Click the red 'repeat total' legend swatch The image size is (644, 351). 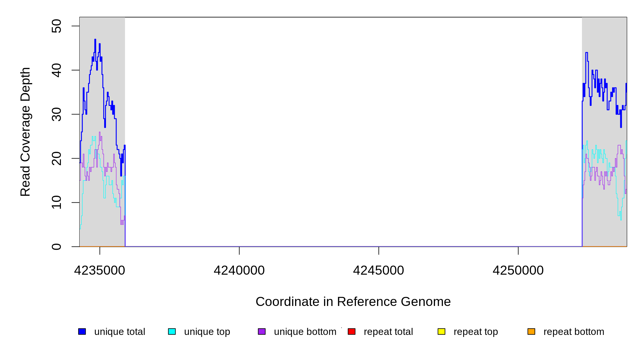click(352, 331)
